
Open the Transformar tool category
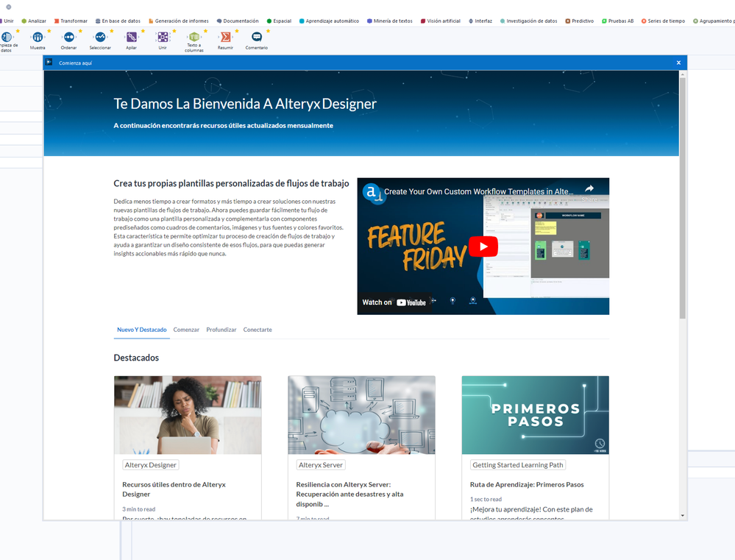(71, 21)
